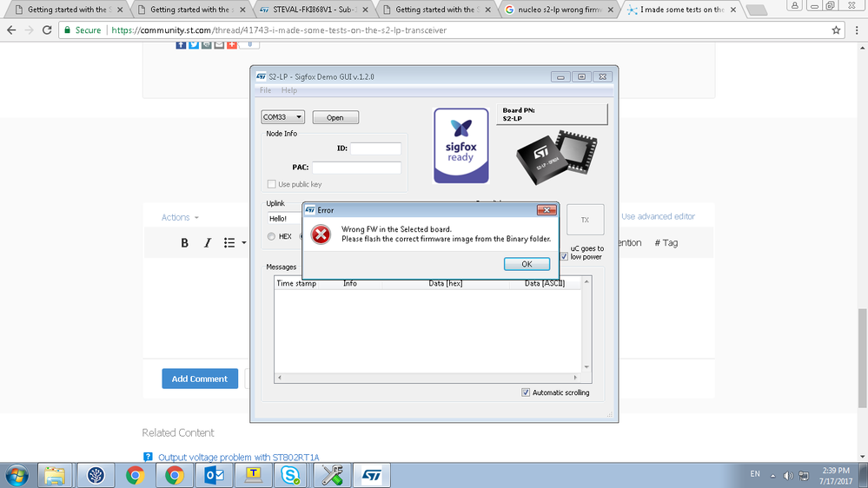This screenshot has height=488, width=868.
Task: Open a new browser tab
Action: [x=756, y=10]
